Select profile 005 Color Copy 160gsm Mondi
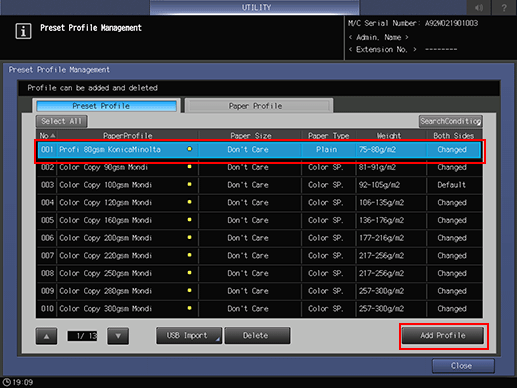The image size is (517, 388). 259,220
